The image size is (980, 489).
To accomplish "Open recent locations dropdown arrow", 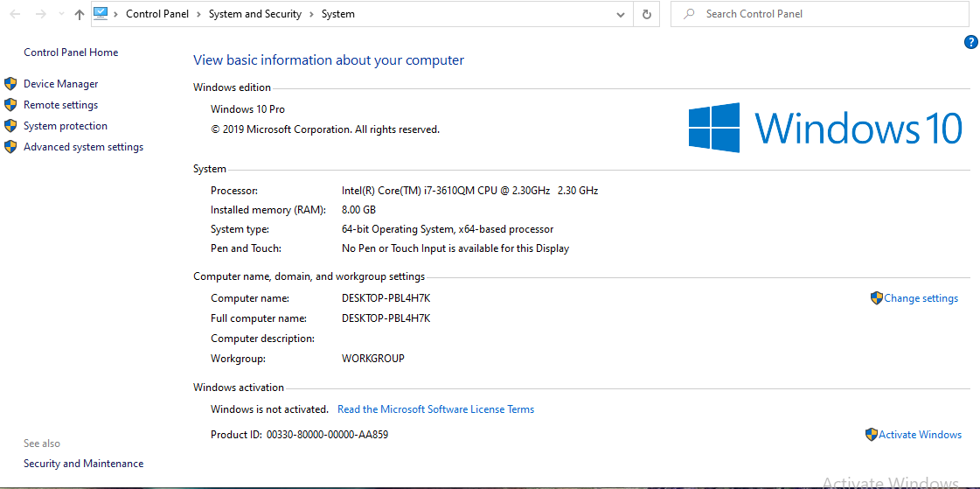I will 60,14.
